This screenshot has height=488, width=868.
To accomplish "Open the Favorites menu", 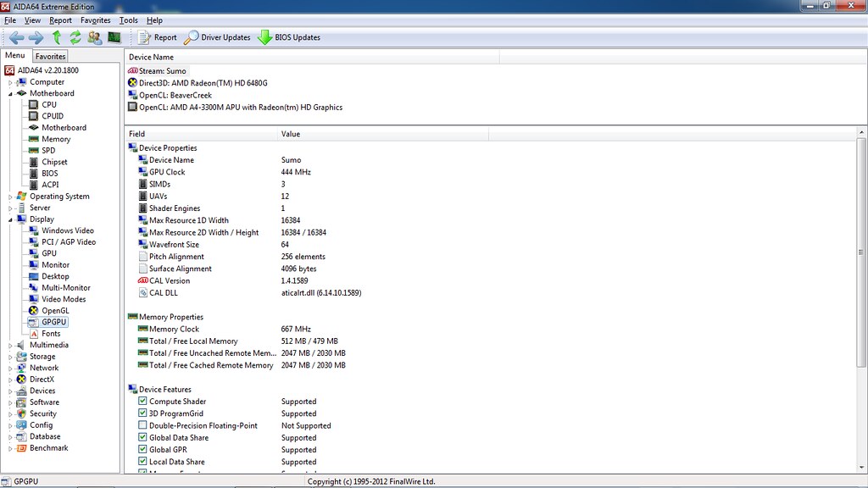I will (95, 20).
